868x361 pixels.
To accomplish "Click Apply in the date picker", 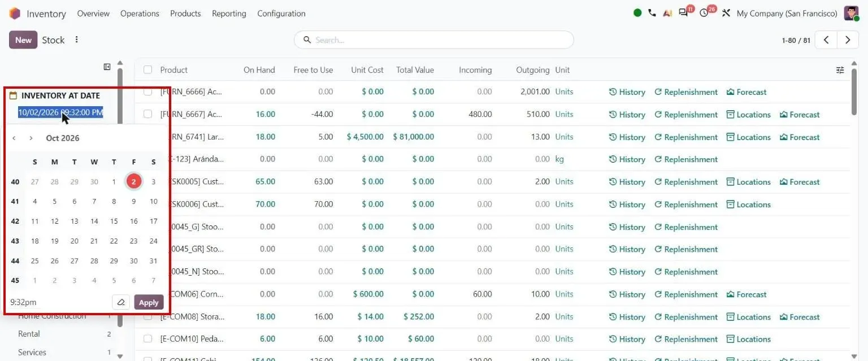I will click(149, 302).
